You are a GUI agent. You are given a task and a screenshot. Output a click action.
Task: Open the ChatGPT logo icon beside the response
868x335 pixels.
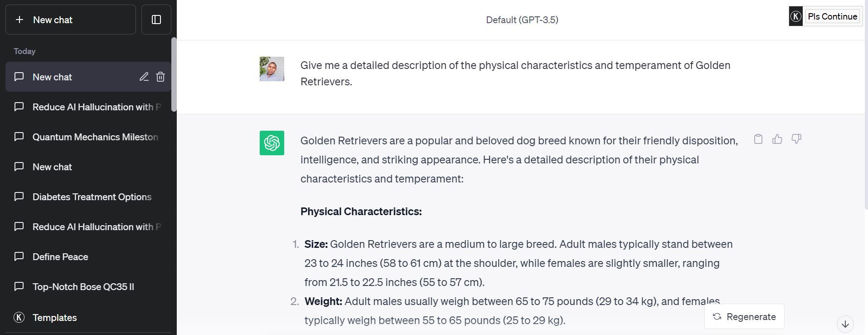(272, 143)
